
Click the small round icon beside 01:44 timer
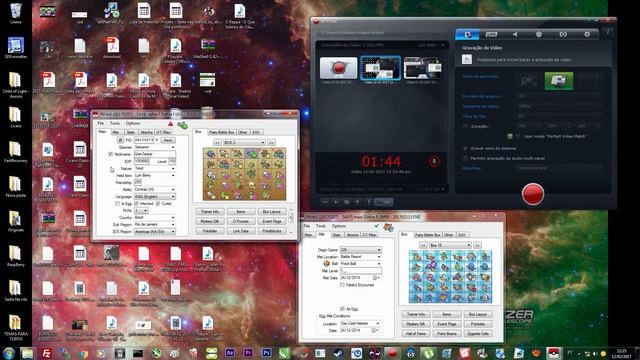pos(434,161)
